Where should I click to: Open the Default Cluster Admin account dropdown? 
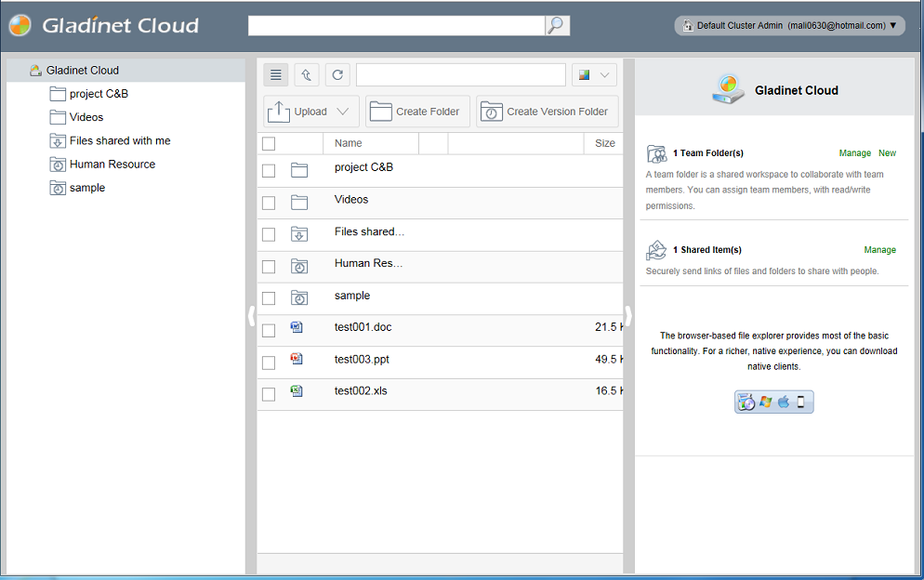click(x=789, y=25)
